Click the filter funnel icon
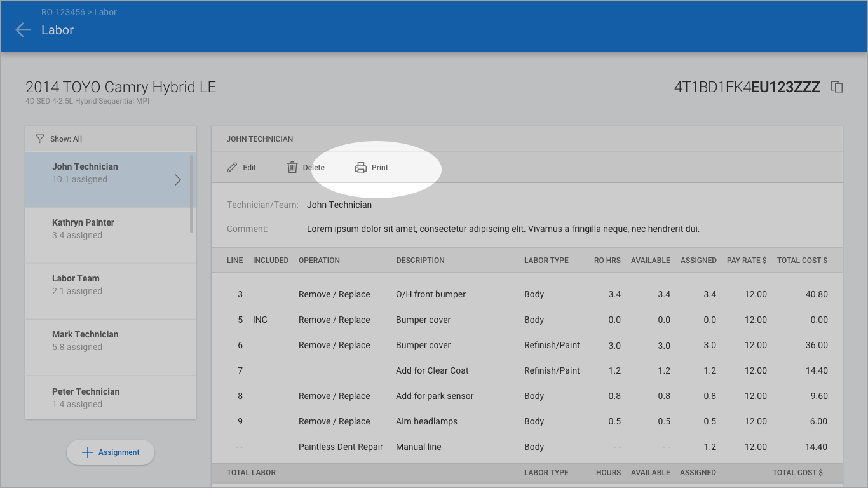Screen dimensions: 868x488 40,139
